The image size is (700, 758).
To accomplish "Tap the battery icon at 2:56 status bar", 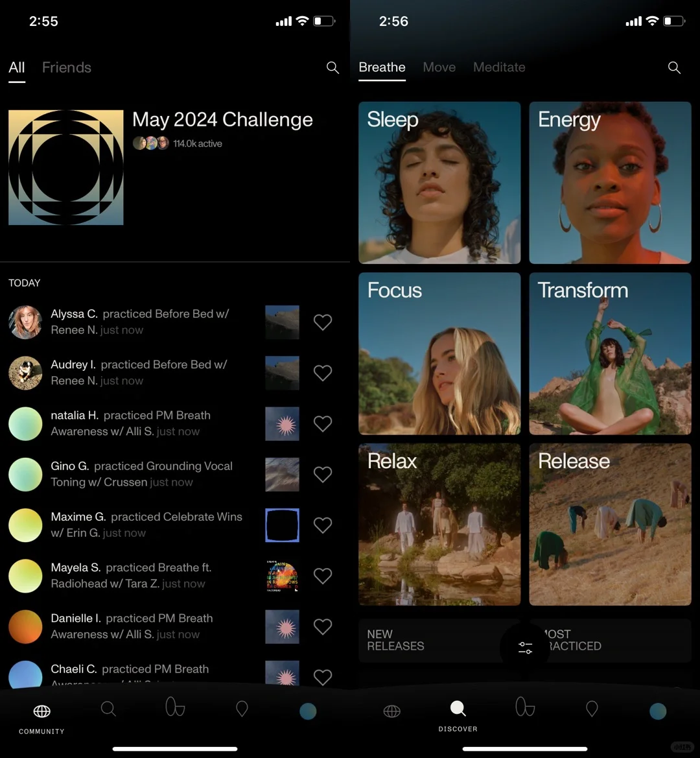I will [674, 21].
